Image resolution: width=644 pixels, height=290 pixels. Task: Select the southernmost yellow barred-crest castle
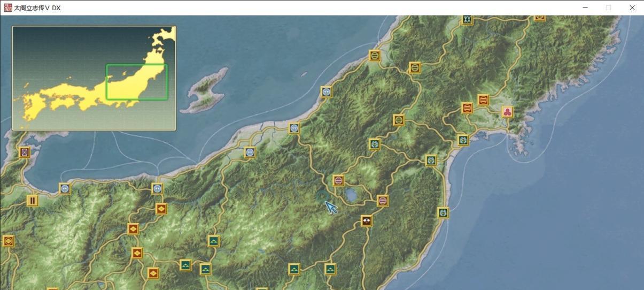(x=399, y=120)
